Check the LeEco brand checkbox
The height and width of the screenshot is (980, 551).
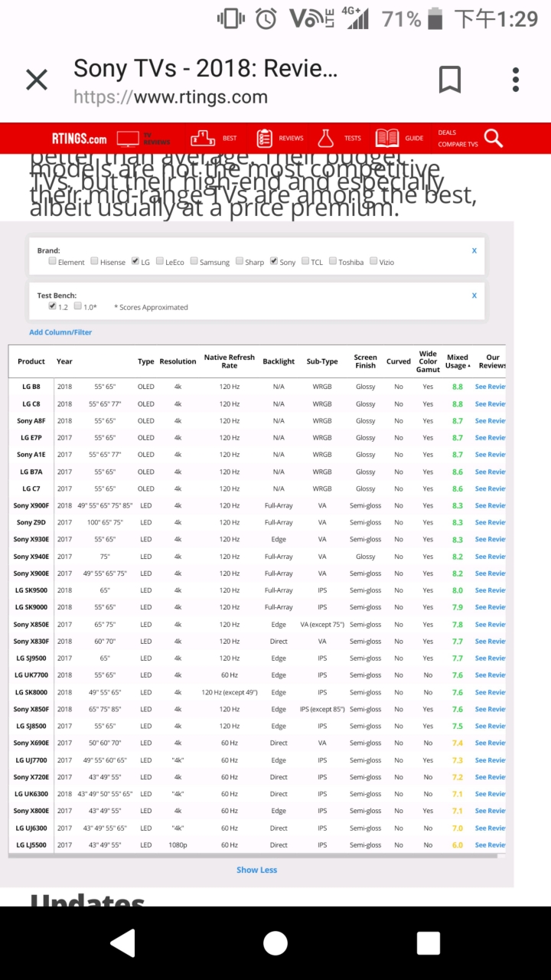click(160, 261)
